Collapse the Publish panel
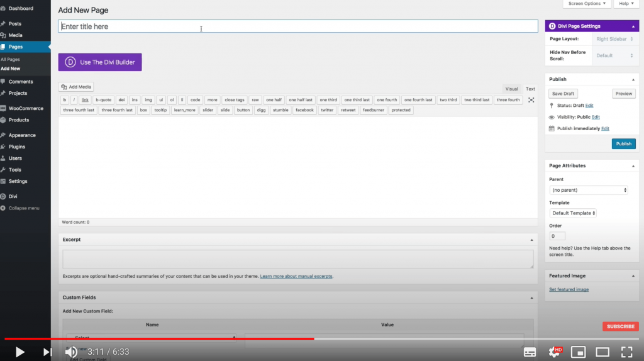 tap(633, 80)
